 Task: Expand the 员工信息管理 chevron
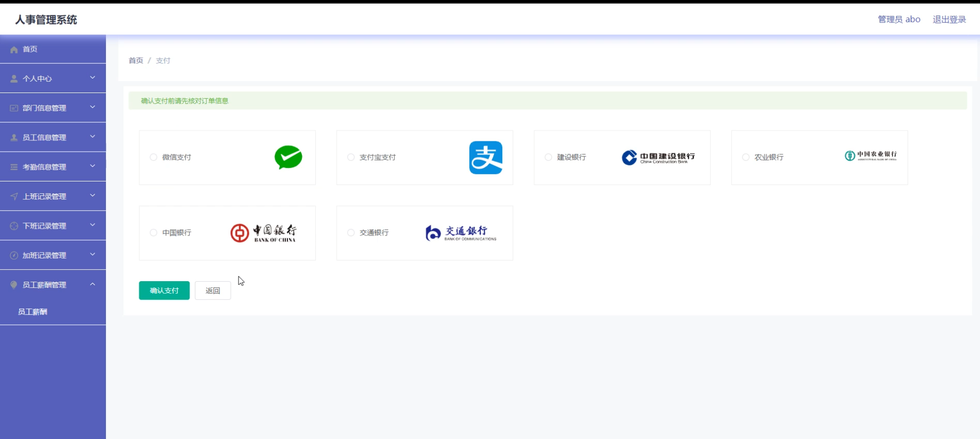[93, 136]
